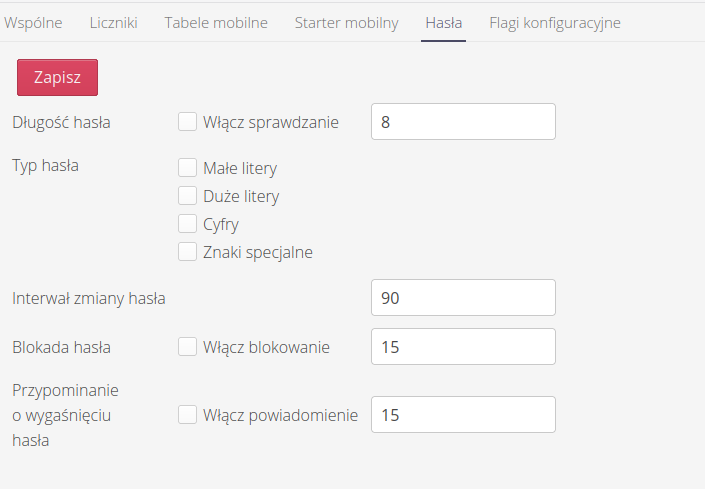Viewport: 705px width, 489px height.
Task: Click the Typ hasła label
Action: click(45, 166)
